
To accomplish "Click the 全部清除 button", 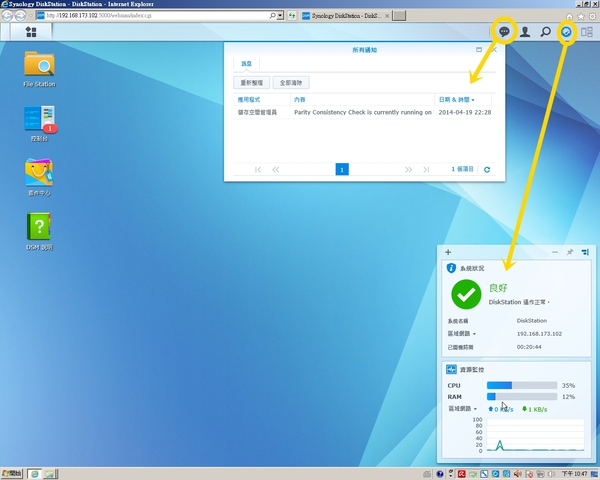I will pos(291,82).
